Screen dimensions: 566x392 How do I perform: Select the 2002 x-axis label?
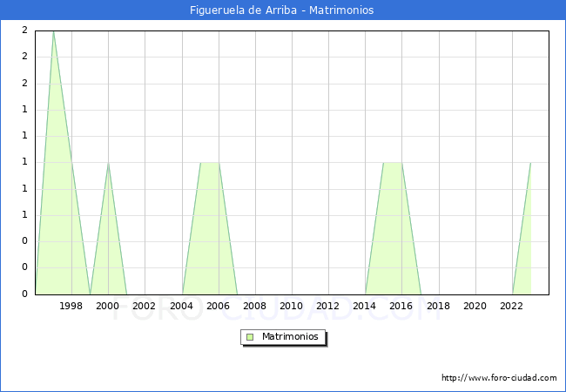pos(145,306)
